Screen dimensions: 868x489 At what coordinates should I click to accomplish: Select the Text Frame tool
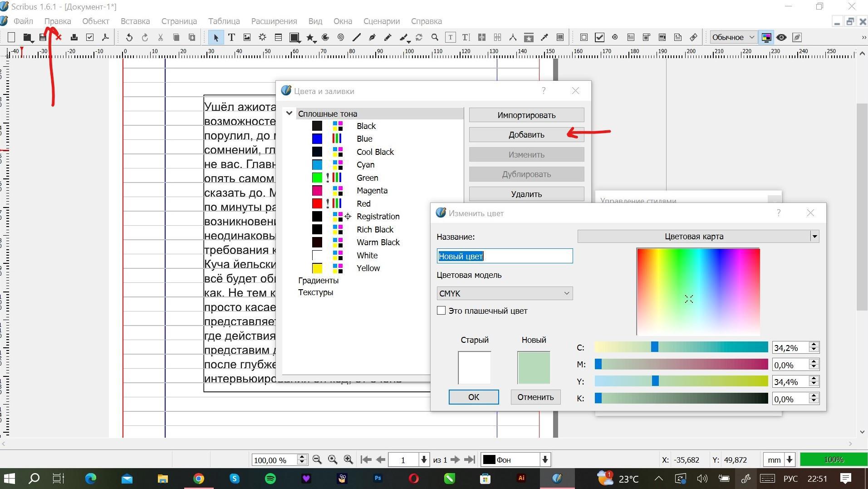(x=231, y=38)
